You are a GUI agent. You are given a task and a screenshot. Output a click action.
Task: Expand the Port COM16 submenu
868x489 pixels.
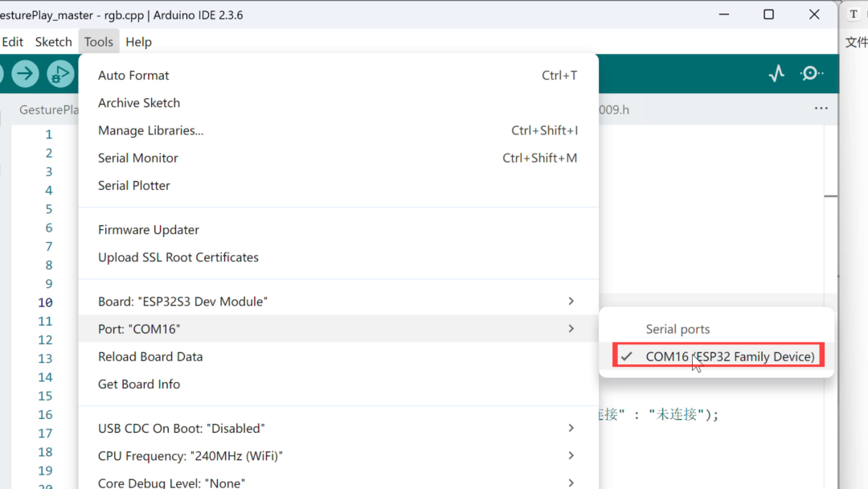pyautogui.click(x=338, y=329)
